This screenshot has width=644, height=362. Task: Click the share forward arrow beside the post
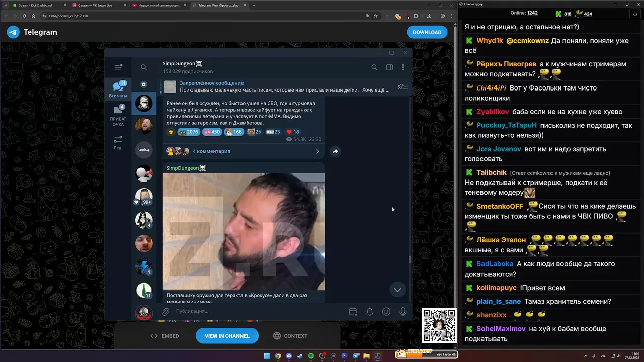(335, 151)
